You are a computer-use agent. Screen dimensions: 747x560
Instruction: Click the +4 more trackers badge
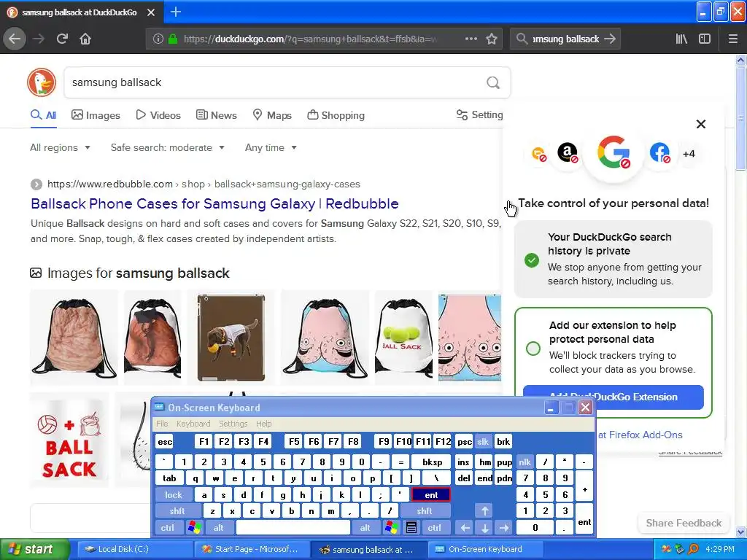(689, 154)
